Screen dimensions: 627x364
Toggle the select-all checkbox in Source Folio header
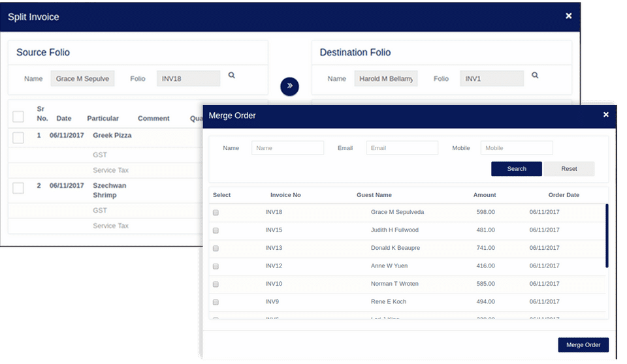coord(18,117)
